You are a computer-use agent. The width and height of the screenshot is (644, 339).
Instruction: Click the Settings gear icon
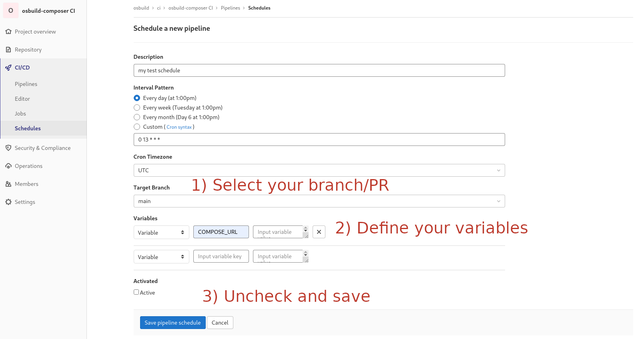click(8, 202)
